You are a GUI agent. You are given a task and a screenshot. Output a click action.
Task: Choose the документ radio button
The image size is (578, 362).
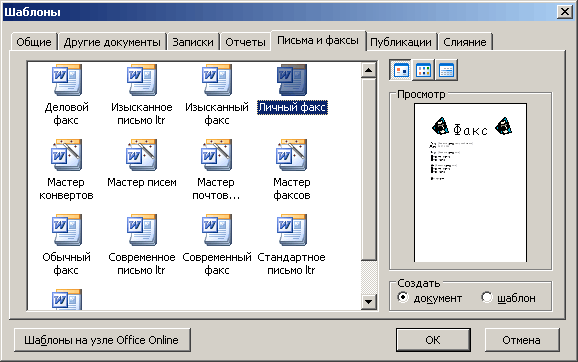pos(403,297)
